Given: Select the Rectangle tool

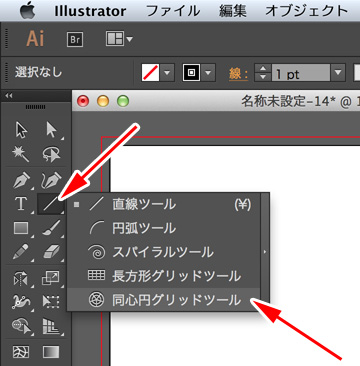Looking at the screenshot, I should coord(21,228).
